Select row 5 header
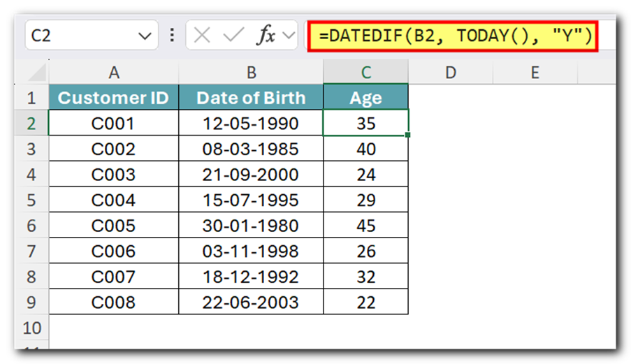 pos(31,200)
